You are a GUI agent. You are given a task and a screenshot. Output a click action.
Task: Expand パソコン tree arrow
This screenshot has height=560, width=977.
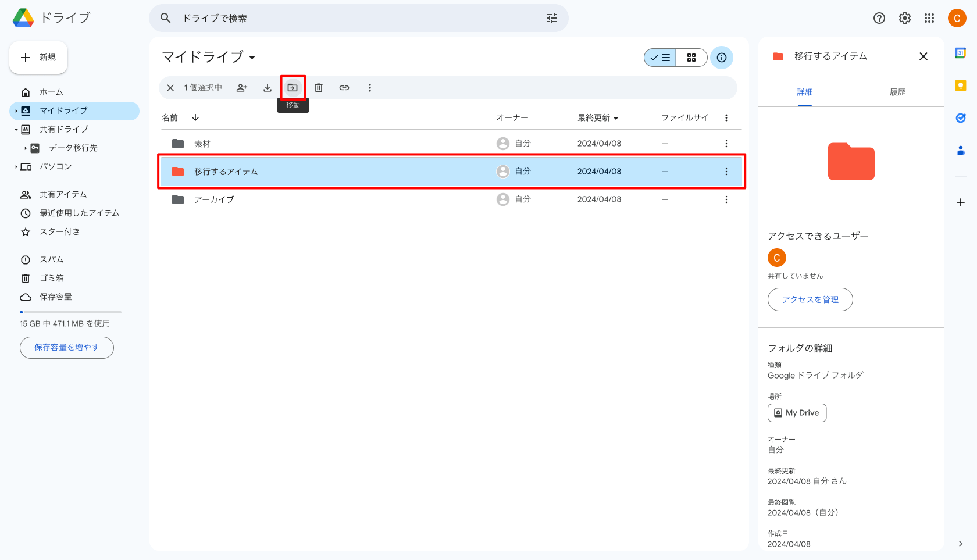coord(16,167)
